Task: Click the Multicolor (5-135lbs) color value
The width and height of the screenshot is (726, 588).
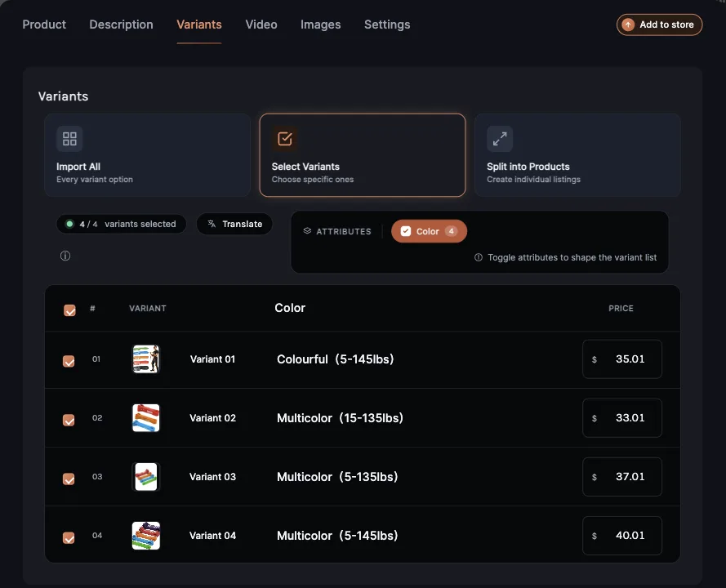Action: (x=337, y=477)
